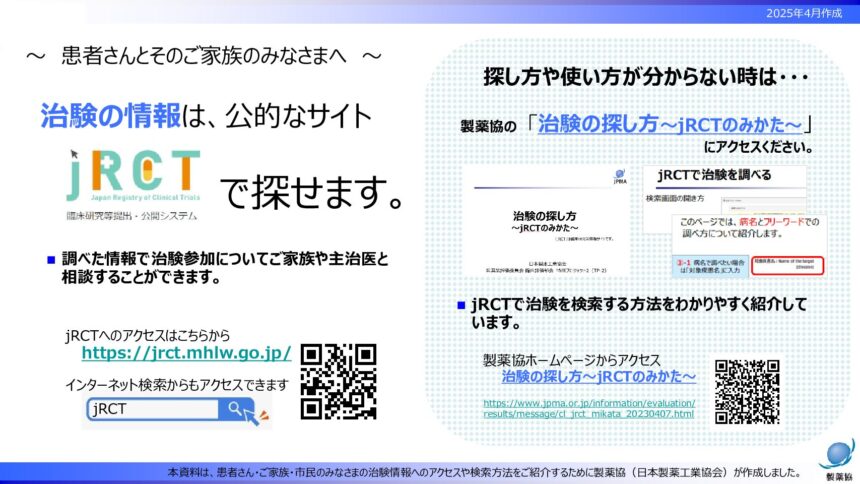Click the text 患者さんとそのご家族のみなさまへ
The image size is (860, 484).
(203, 56)
